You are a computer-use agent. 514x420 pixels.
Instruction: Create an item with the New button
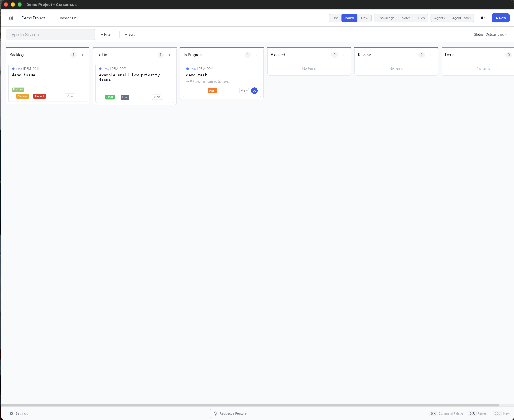tap(500, 18)
